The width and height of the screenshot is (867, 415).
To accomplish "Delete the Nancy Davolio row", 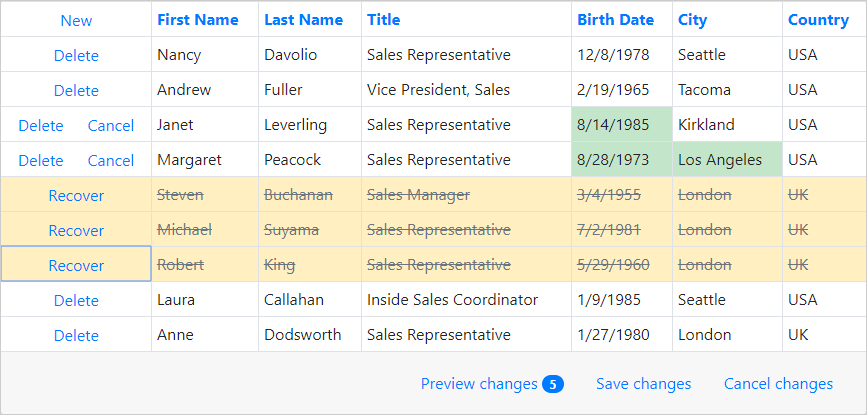I will click(76, 55).
